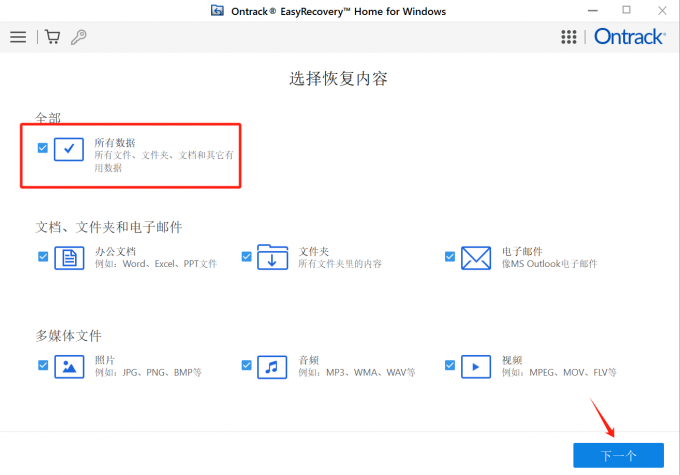The height and width of the screenshot is (475, 680).
Task: Click the 文件夹 label
Action: coord(314,252)
